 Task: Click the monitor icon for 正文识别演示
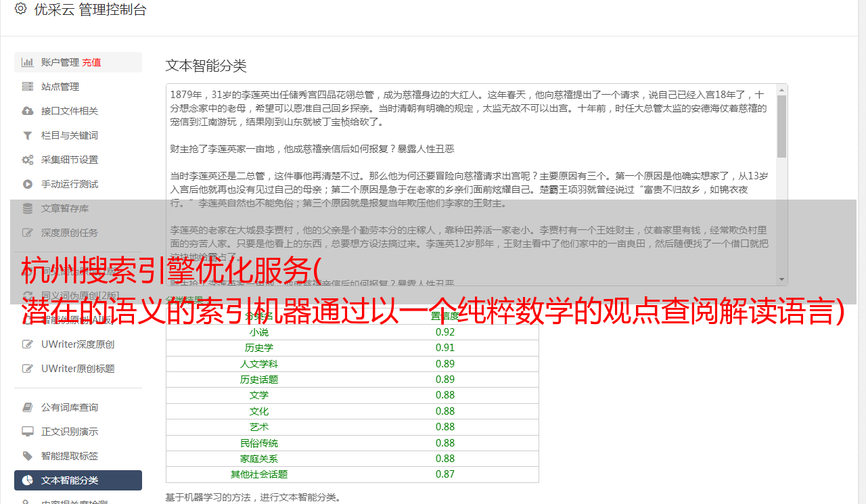28,432
